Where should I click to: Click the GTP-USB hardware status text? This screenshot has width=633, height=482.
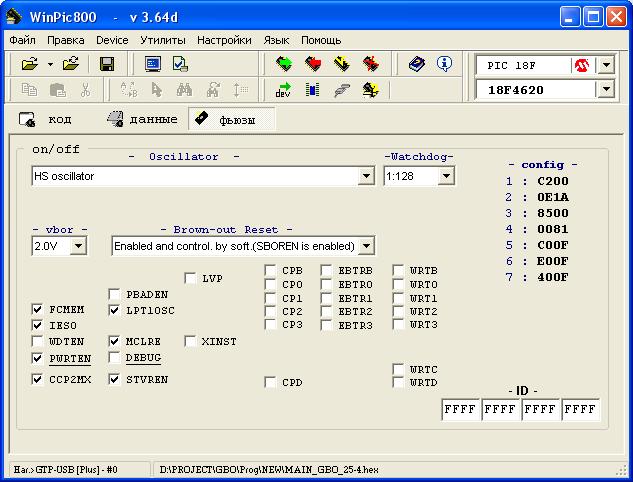pos(65,469)
